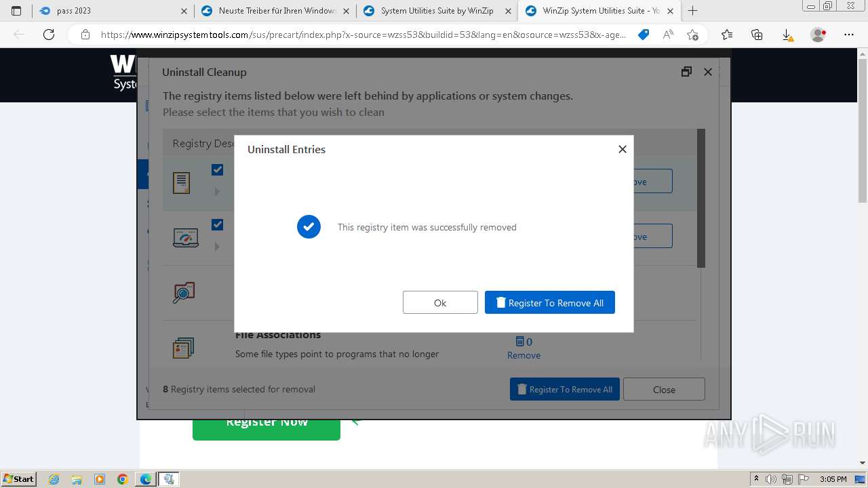The width and height of the screenshot is (868, 488).
Task: Click the Read aloud icon
Action: [668, 35]
